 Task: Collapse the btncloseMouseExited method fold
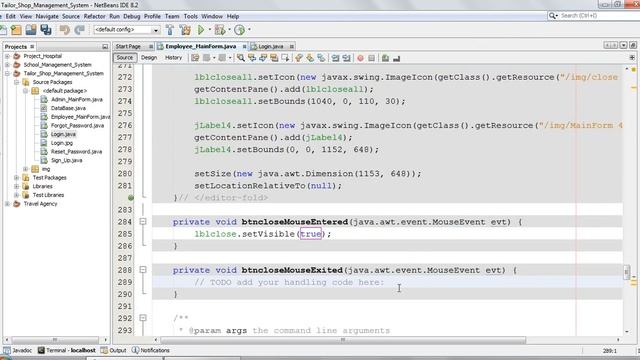pos(143,270)
